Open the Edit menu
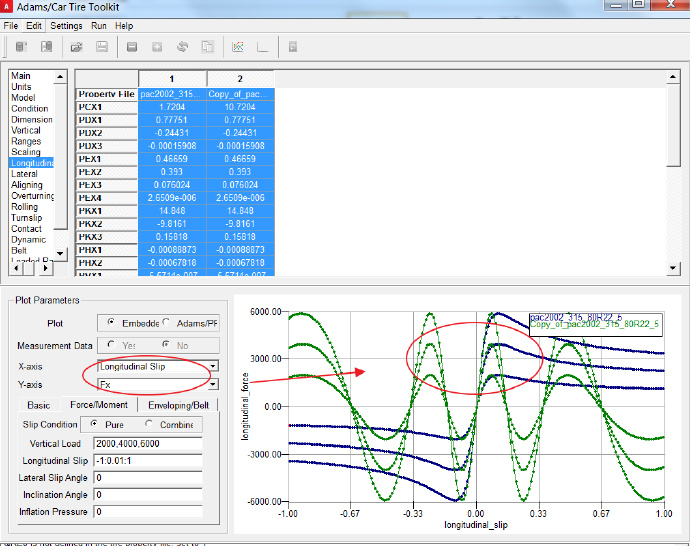This screenshot has height=546, width=690. pos(34,26)
